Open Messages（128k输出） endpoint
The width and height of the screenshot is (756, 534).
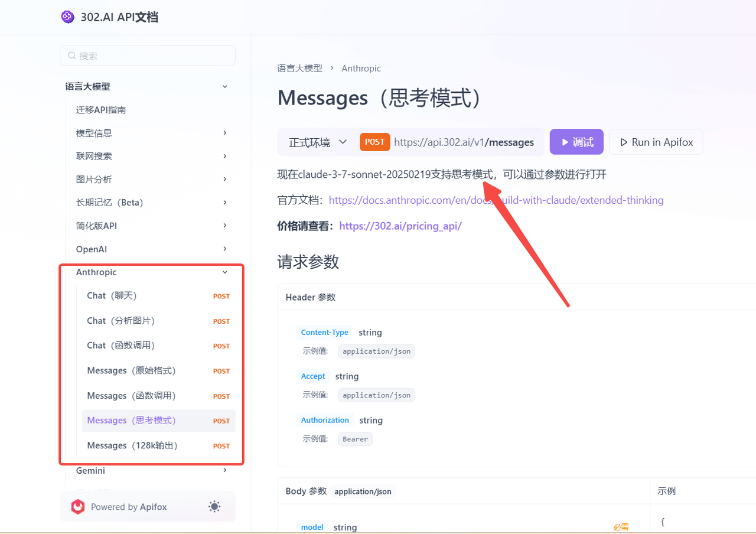pyautogui.click(x=158, y=445)
